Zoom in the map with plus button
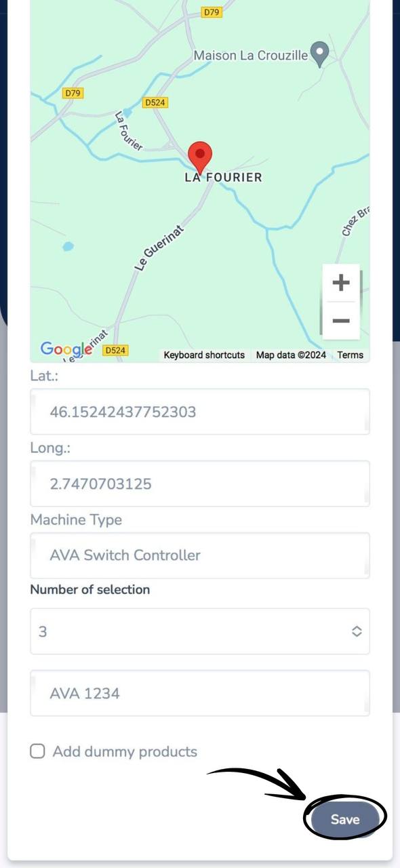Screen dimensions: 400x868 [341, 283]
